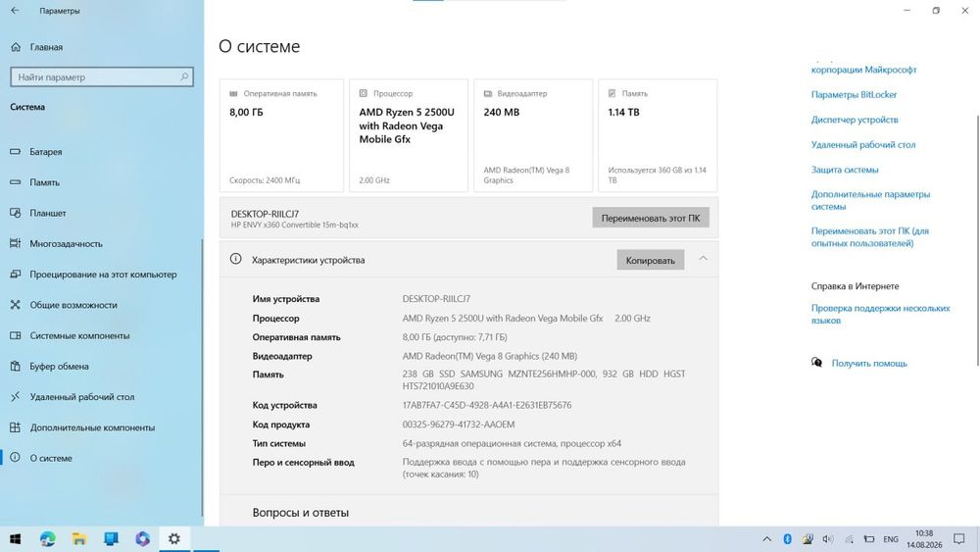Click the Многозадачность icon in the sidebar
This screenshot has height=552, width=980.
16,244
